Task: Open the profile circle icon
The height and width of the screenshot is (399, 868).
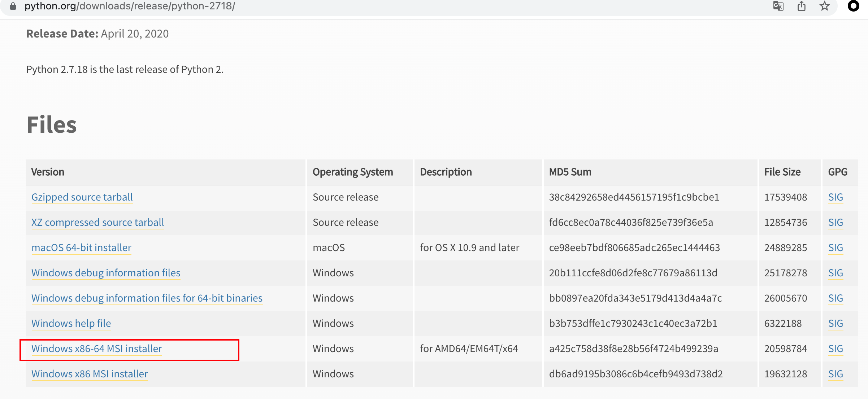Action: [x=854, y=6]
